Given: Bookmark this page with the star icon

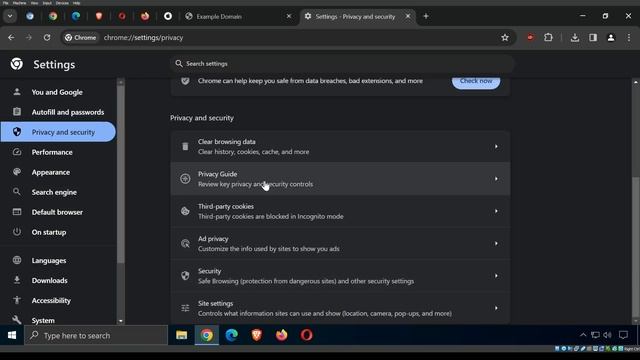Looking at the screenshot, I should point(505,38).
